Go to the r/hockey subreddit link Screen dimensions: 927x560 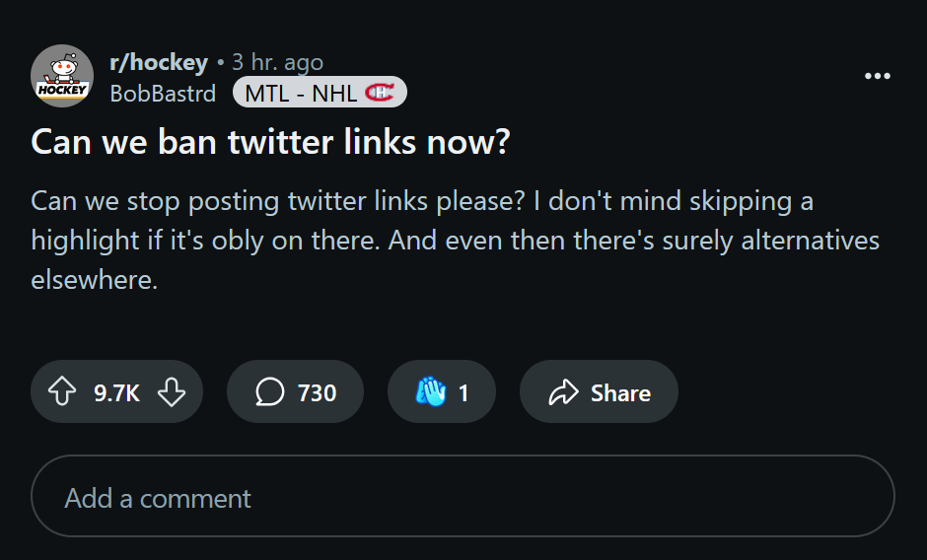coord(159,62)
